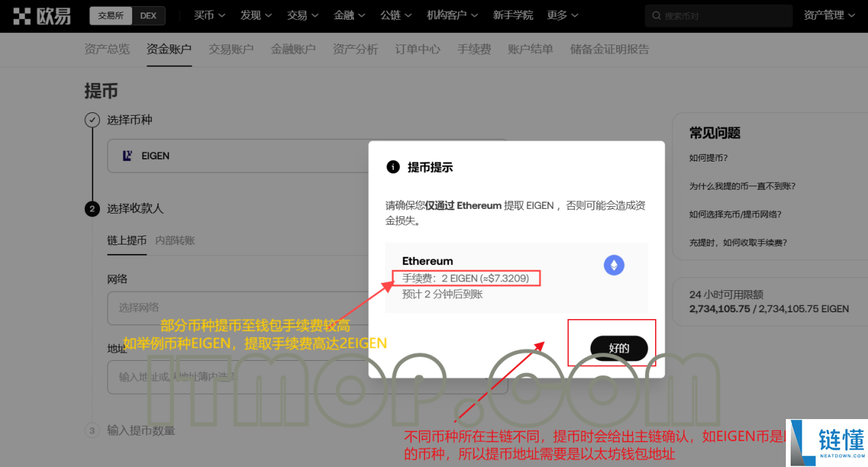Open the 资产分析 tab
868x467 pixels.
tap(355, 49)
